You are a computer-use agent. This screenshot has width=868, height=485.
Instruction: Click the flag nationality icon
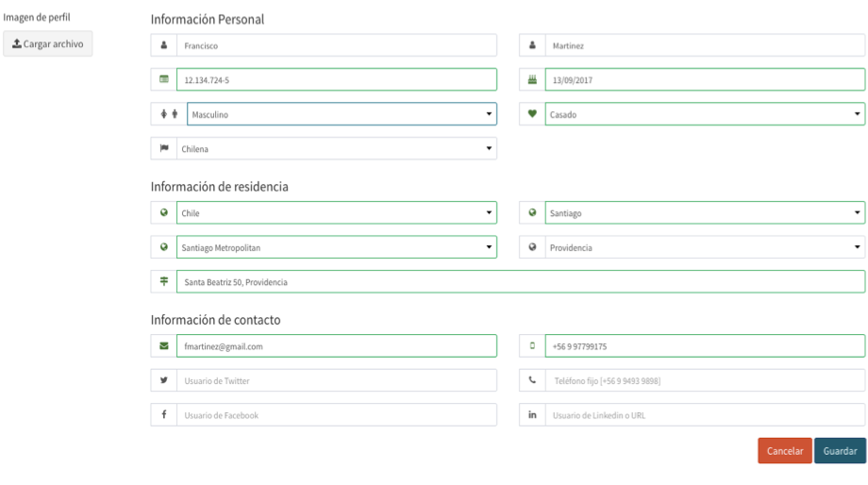point(164,148)
